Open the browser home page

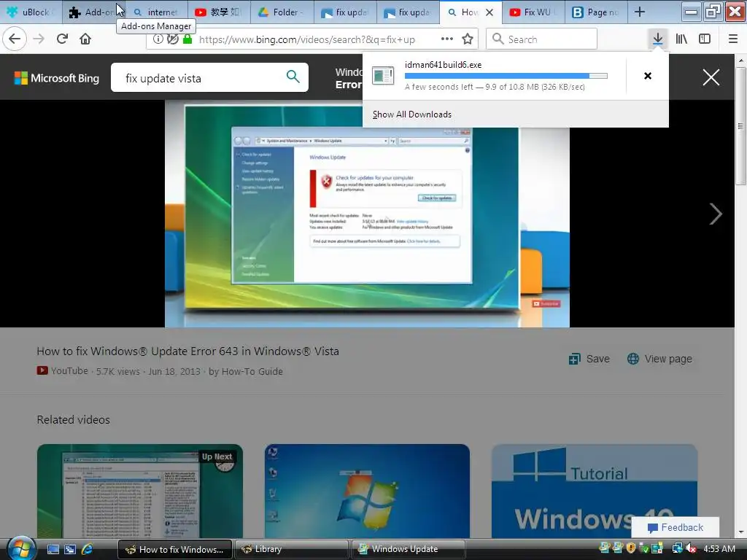pos(85,39)
